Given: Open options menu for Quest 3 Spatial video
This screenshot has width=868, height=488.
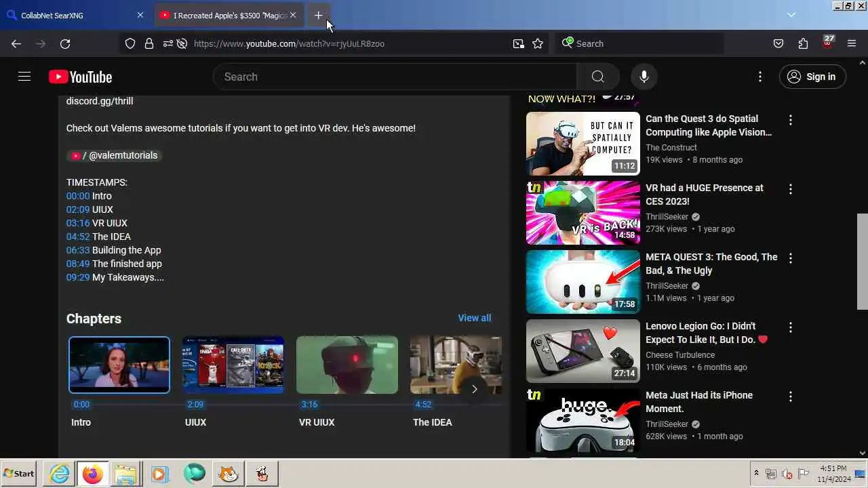Looking at the screenshot, I should click(790, 120).
